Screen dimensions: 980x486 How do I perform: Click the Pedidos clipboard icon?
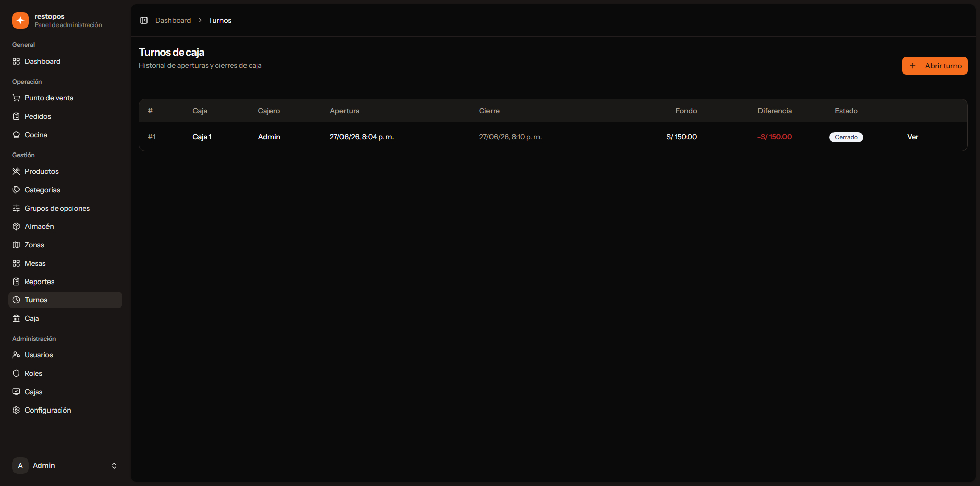click(x=16, y=116)
